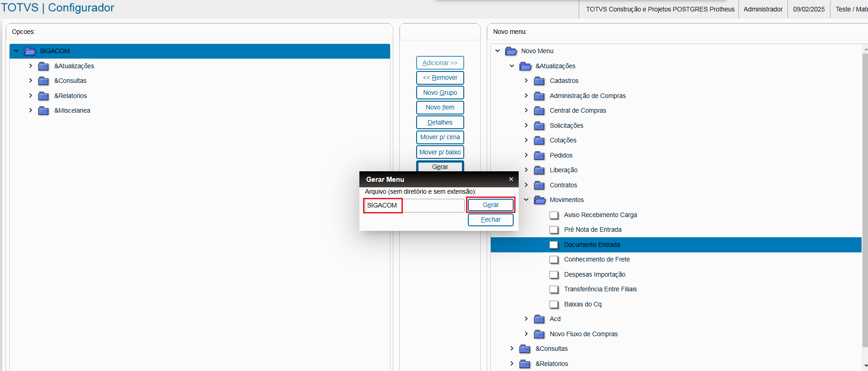Click the &Relatorios folder icon in Opcoes

tap(43, 96)
